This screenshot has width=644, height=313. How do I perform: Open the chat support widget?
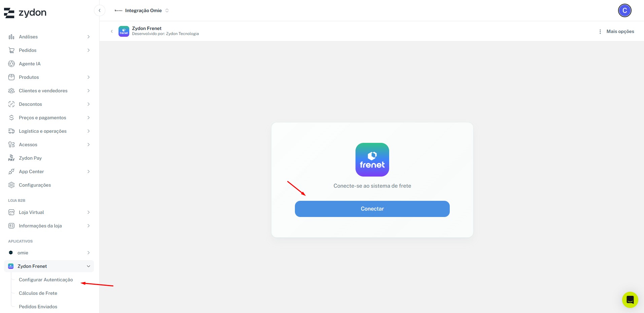tap(630, 300)
